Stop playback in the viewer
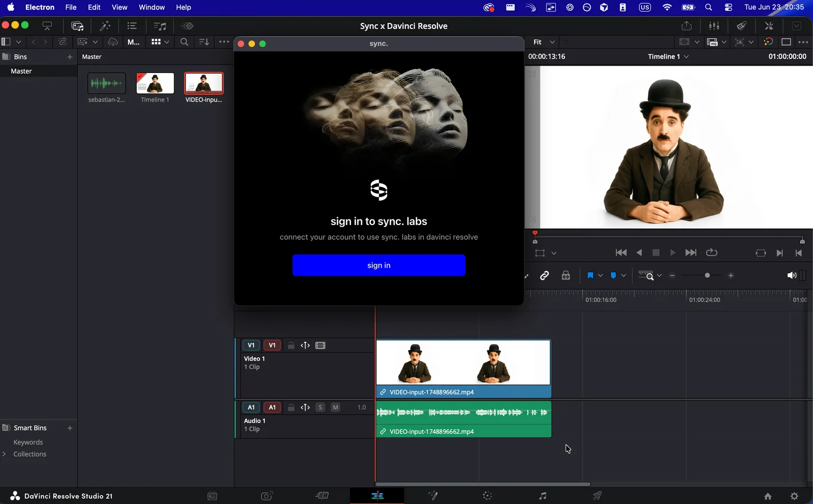813x504 pixels. pyautogui.click(x=656, y=253)
